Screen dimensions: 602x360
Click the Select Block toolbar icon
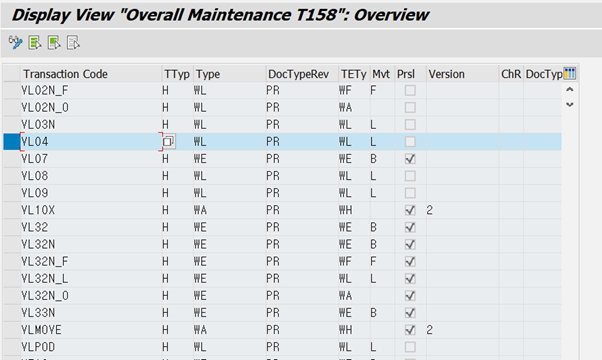tap(54, 42)
